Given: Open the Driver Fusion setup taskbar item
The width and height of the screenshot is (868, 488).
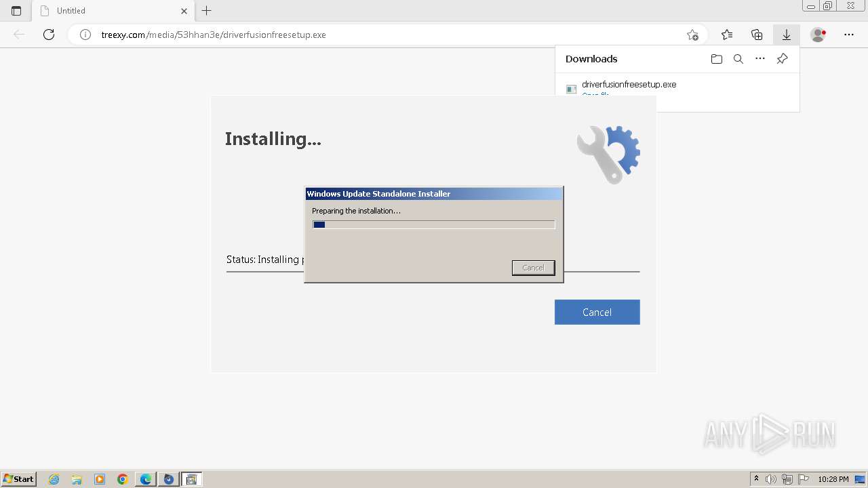Looking at the screenshot, I should (168, 479).
